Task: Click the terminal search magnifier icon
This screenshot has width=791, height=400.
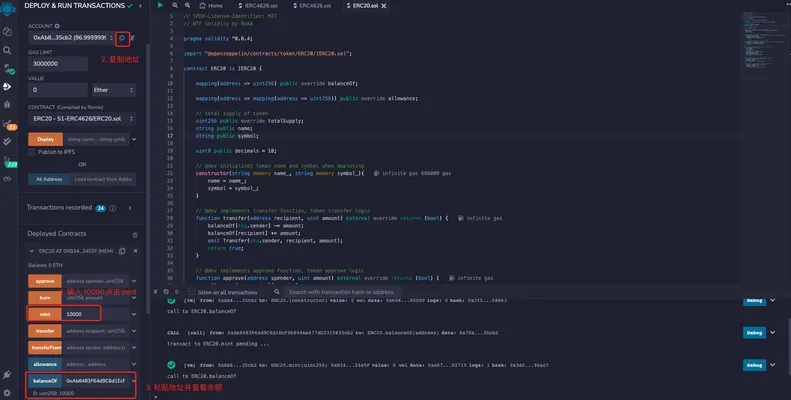Action: tap(277, 292)
